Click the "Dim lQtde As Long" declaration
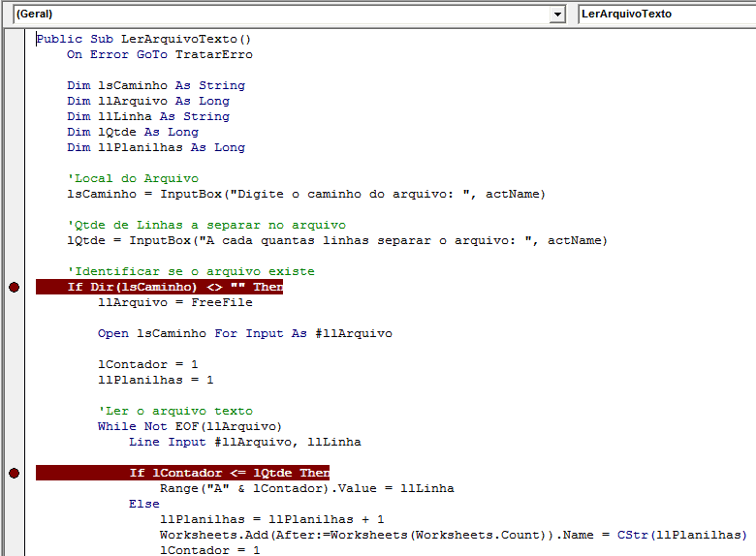The image size is (756, 556). click(132, 132)
